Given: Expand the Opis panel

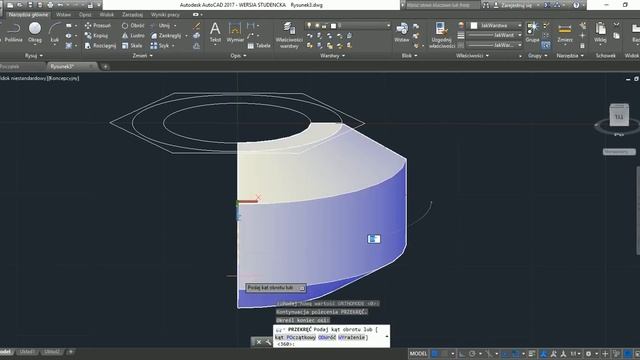Looking at the screenshot, I should (238, 56).
